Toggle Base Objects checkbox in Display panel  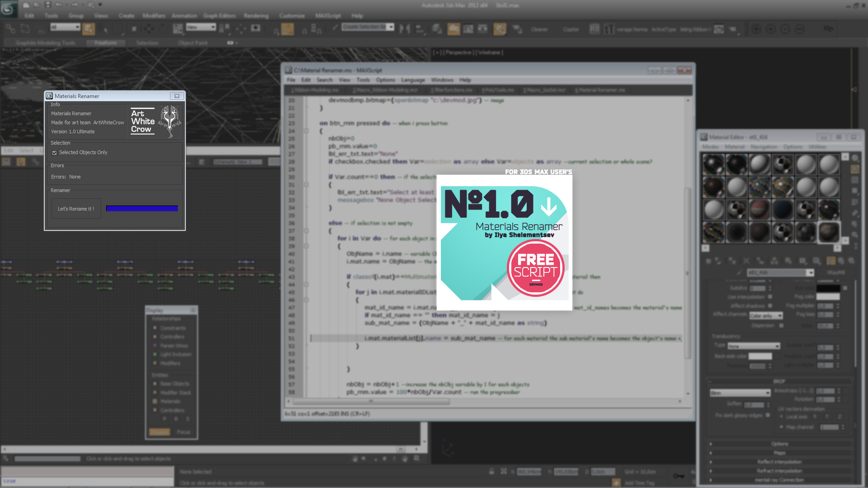[155, 384]
